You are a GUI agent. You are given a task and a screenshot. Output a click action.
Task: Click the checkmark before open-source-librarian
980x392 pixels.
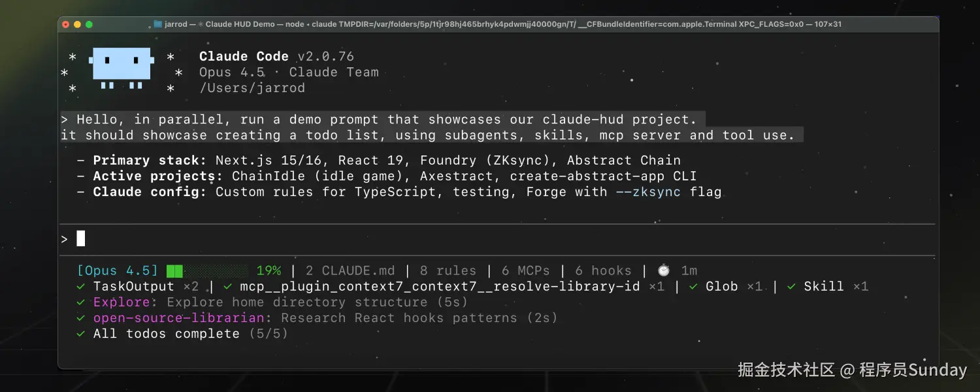coord(80,318)
